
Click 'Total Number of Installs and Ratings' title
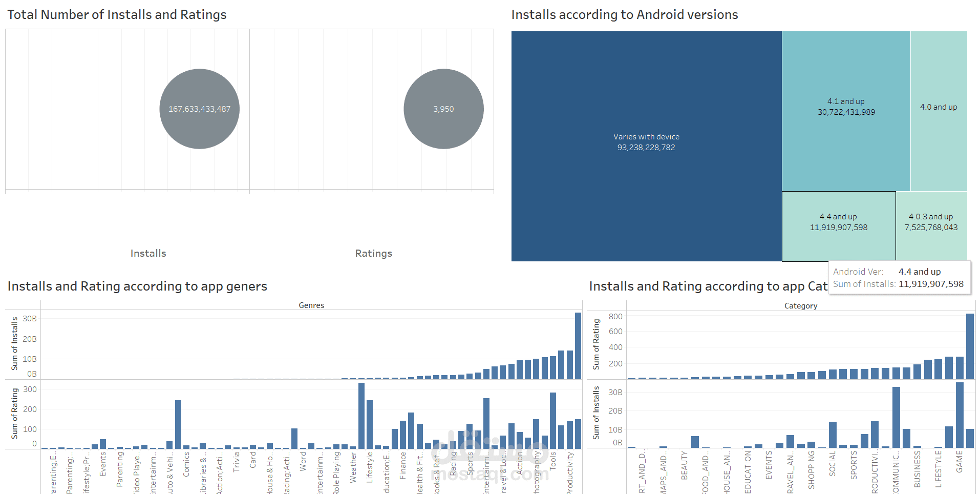coord(117,14)
